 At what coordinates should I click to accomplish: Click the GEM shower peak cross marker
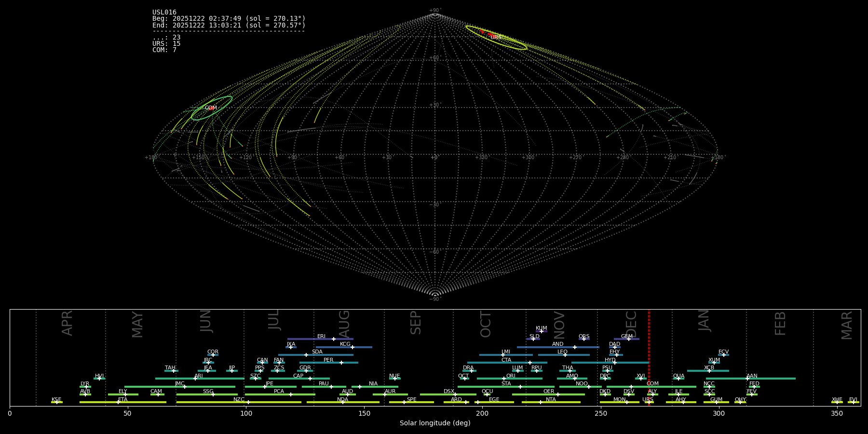(x=628, y=339)
